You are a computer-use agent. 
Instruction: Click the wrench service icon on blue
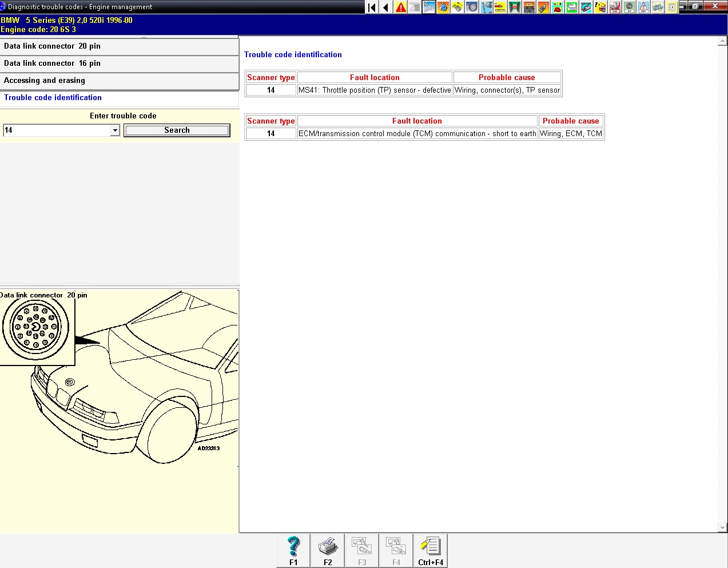[429, 7]
